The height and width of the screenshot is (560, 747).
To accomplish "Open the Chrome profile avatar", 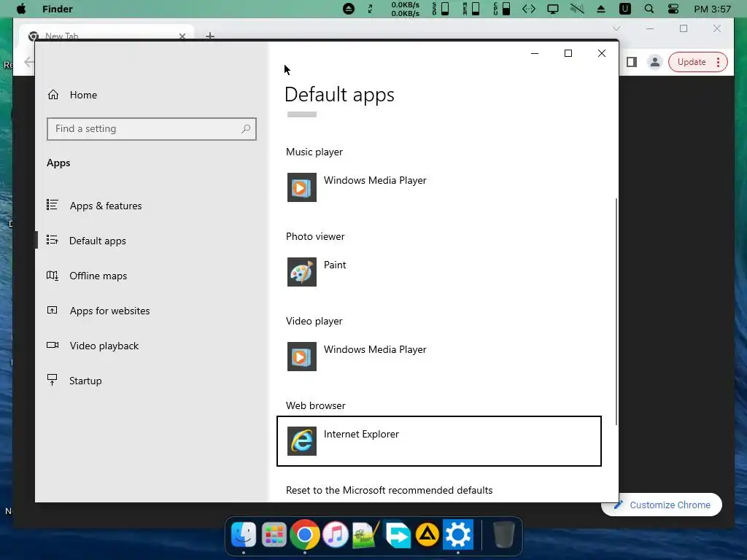I will point(655,63).
